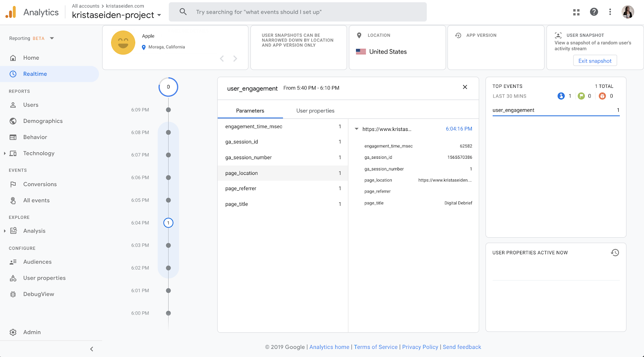Click the orange errors icon in Top Events
644x357 pixels.
click(602, 96)
